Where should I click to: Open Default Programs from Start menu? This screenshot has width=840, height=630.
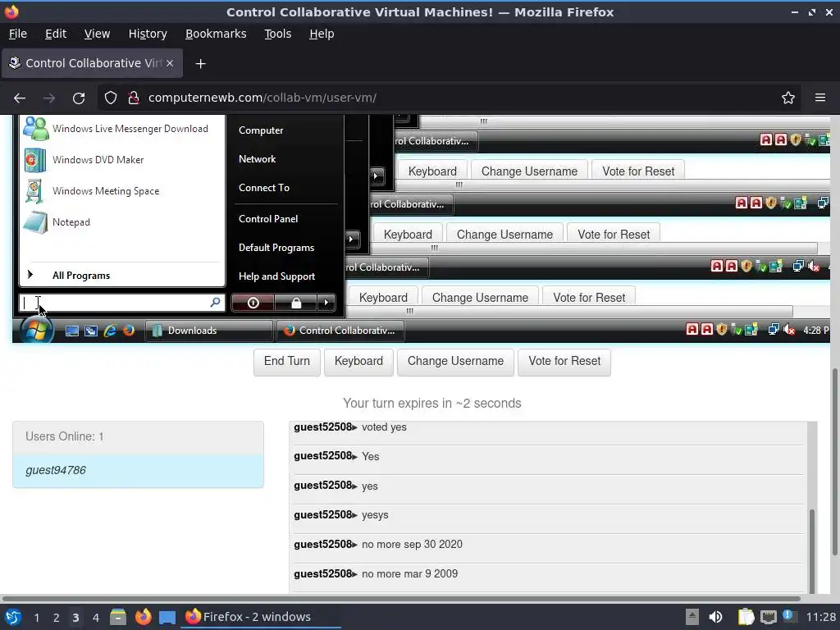click(x=276, y=248)
